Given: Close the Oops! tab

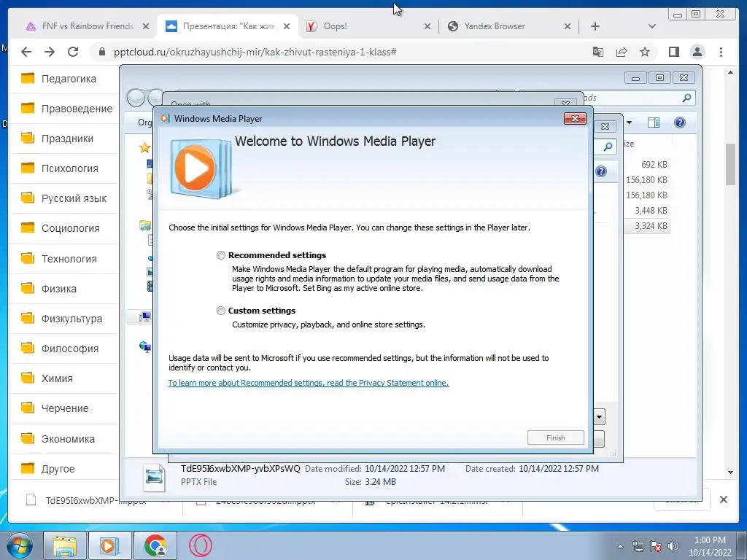Looking at the screenshot, I should click(427, 27).
